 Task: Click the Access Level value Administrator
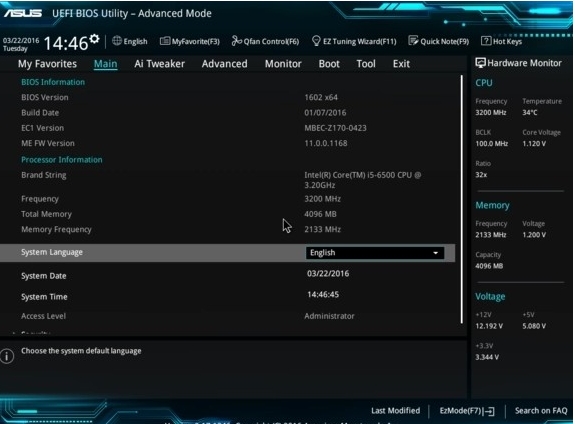click(329, 316)
